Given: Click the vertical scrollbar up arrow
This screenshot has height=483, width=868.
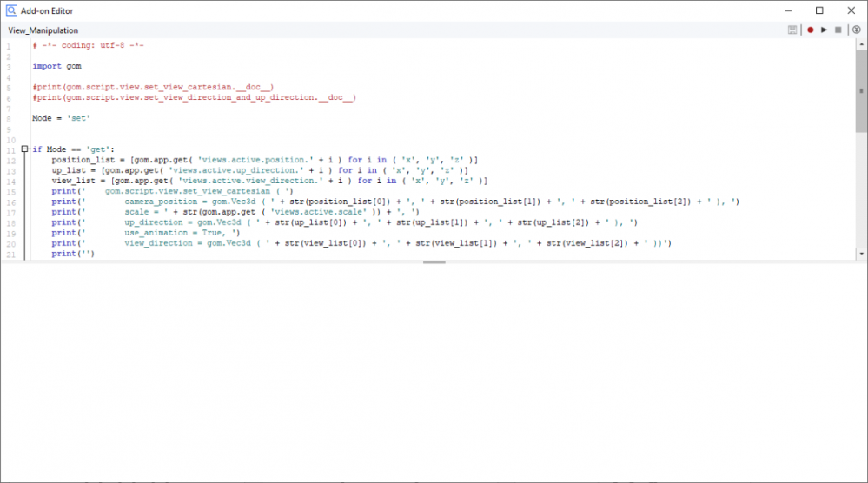Looking at the screenshot, I should pos(861,44).
